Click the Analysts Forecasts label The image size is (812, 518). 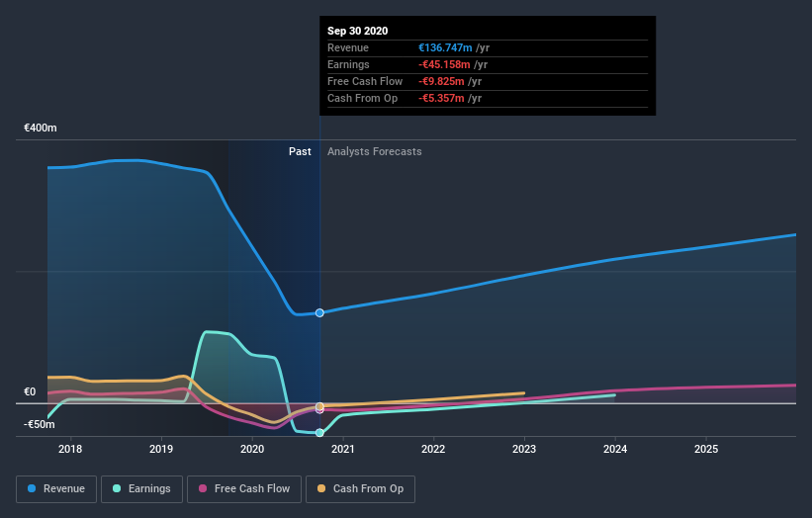[x=375, y=151]
